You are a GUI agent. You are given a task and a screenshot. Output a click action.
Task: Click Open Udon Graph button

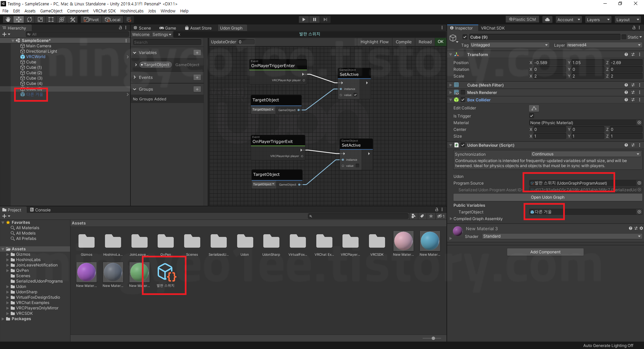(547, 197)
